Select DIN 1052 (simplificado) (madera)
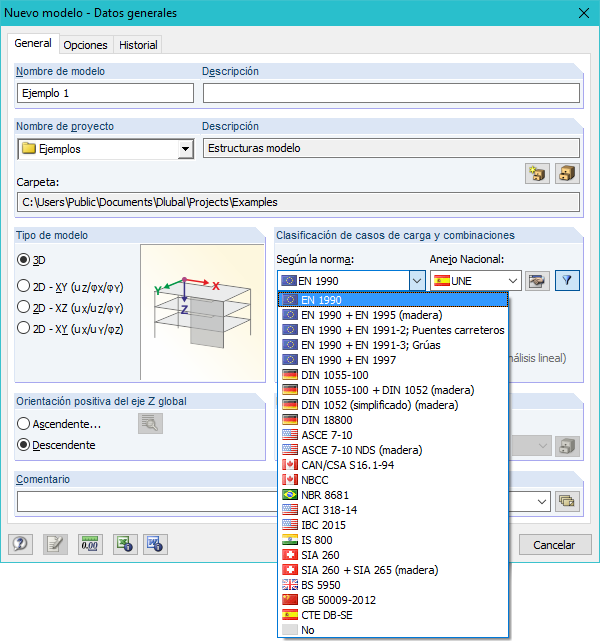Viewport: 600px width, 641px height. pos(393,405)
